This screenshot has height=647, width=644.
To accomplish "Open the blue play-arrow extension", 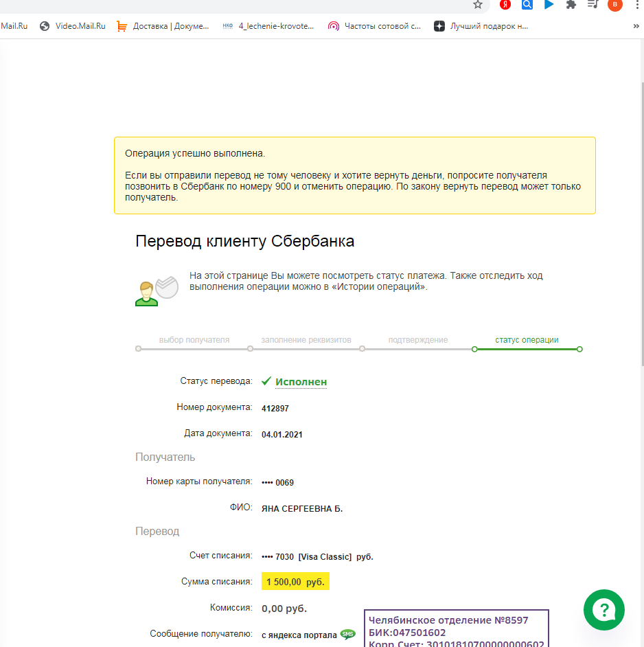I will tap(549, 5).
